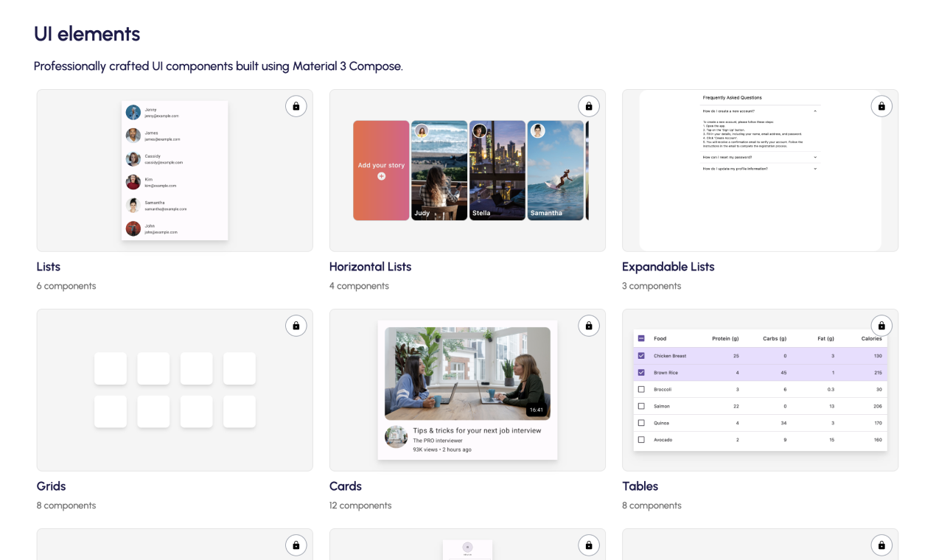Viewport: 936px width, 560px height.
Task: Click the '16:41' video duration badge
Action: [537, 410]
